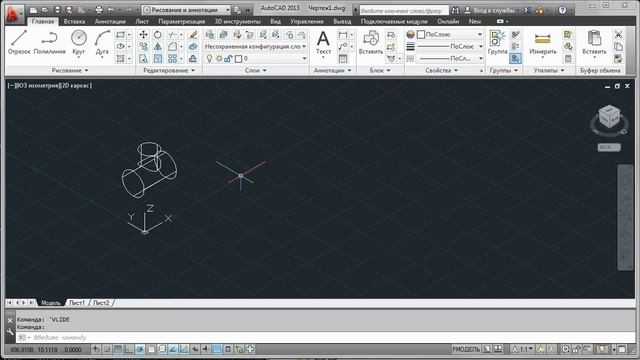Click the Undo arrow in quick access toolbar
Viewport: 640px width, 360px height.
coord(111,10)
